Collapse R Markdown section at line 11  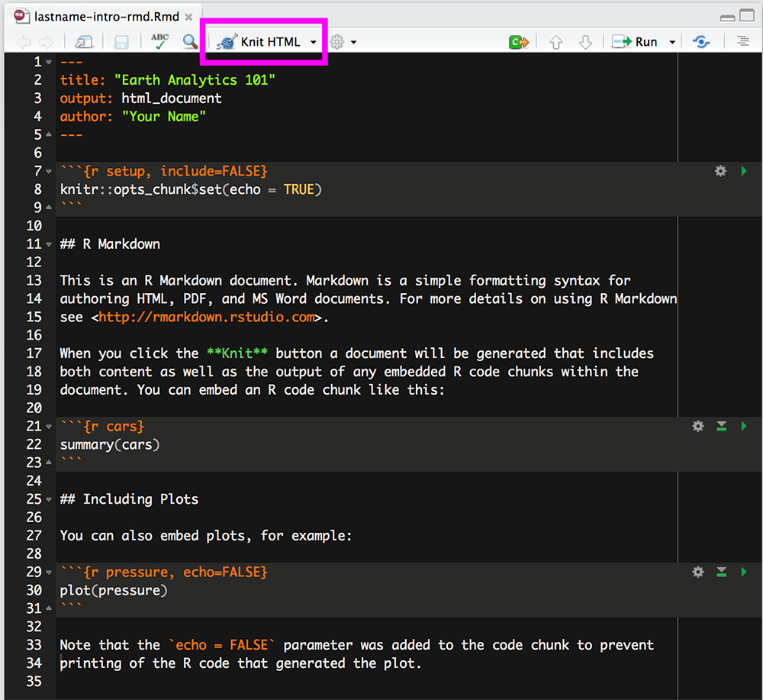coord(49,244)
